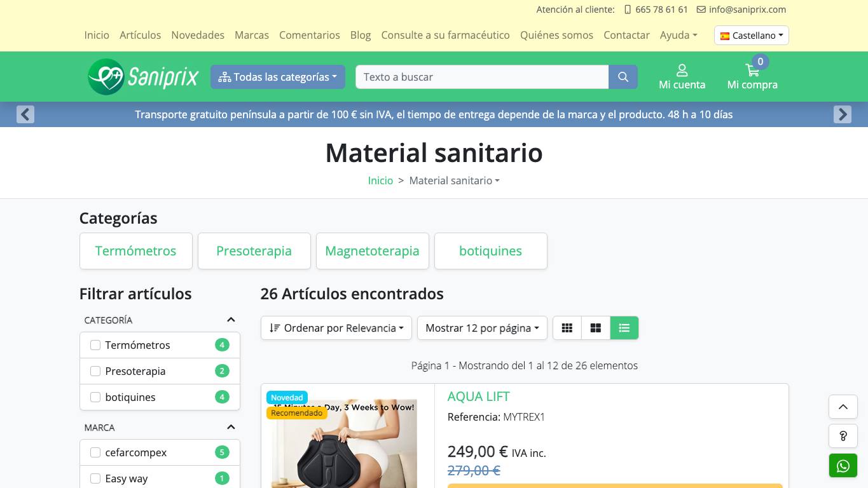This screenshot has width=868, height=488.
Task: Click the search magnifier button
Action: [x=623, y=77]
